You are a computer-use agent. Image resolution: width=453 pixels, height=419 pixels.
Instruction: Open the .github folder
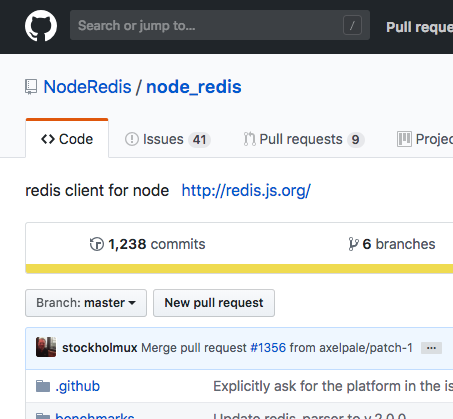coord(78,386)
